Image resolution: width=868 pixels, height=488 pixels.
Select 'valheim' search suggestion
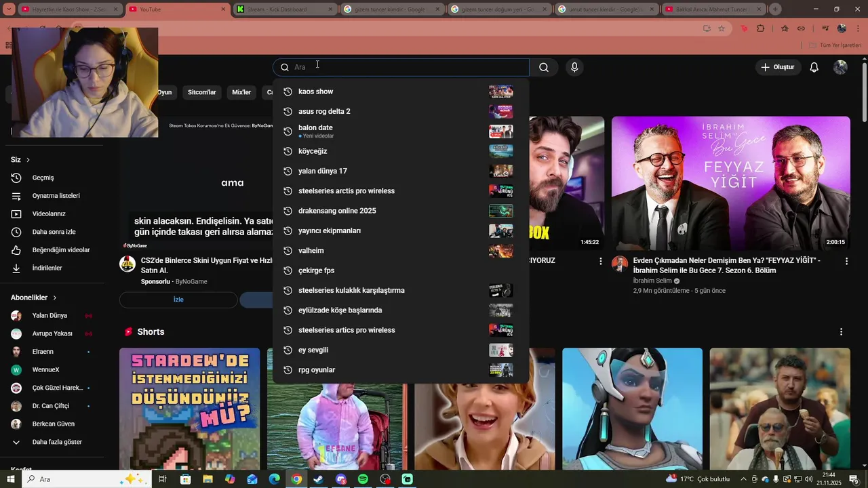click(x=401, y=251)
